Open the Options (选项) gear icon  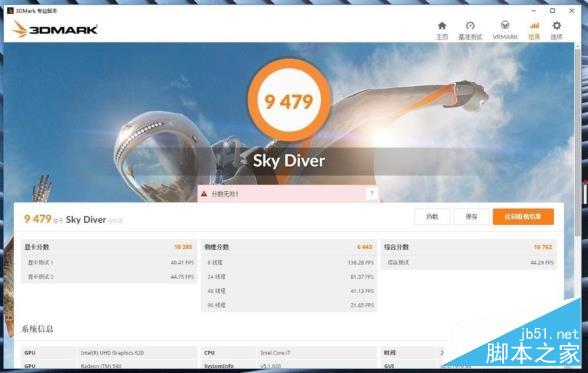(x=556, y=25)
